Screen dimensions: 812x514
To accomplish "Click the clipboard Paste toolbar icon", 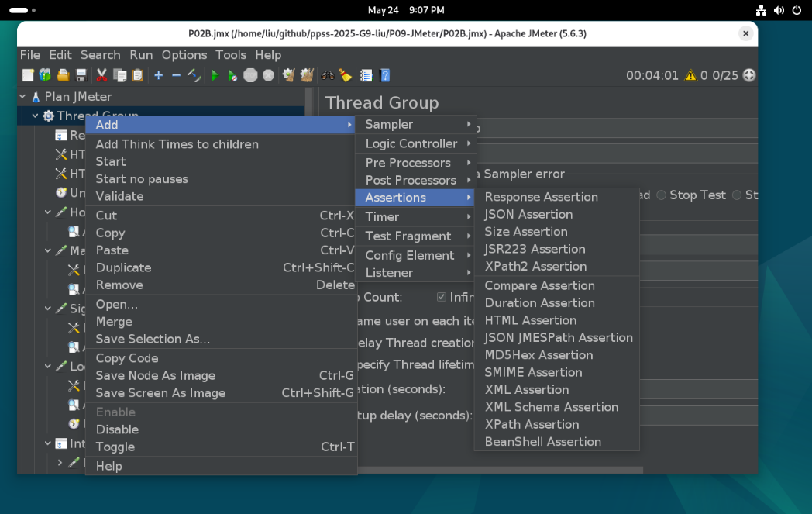I will click(138, 76).
